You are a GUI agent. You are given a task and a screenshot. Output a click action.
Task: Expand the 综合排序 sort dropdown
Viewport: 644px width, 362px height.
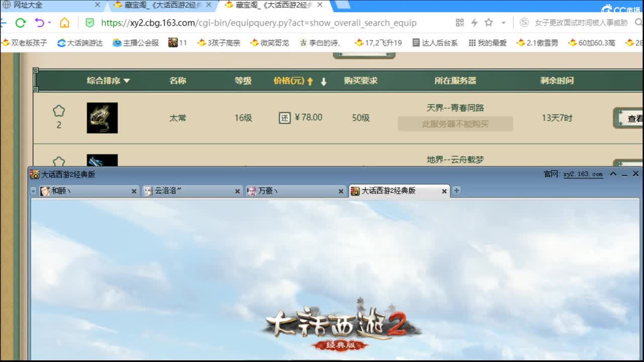108,80
